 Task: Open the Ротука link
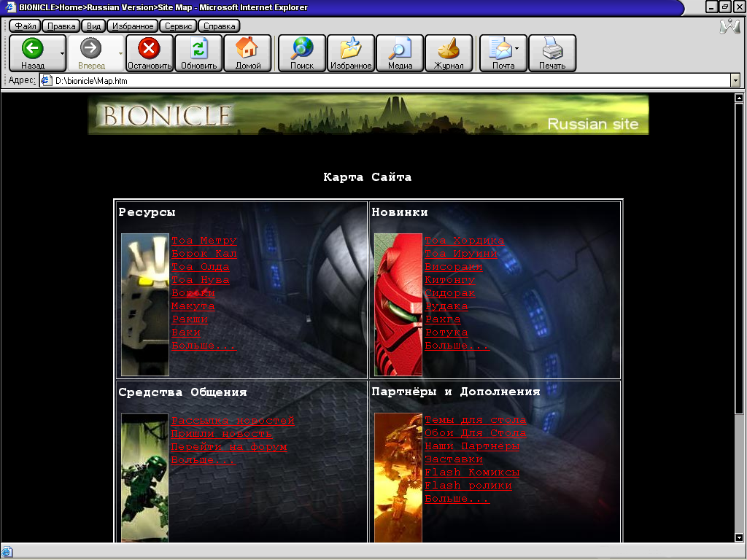[446, 332]
